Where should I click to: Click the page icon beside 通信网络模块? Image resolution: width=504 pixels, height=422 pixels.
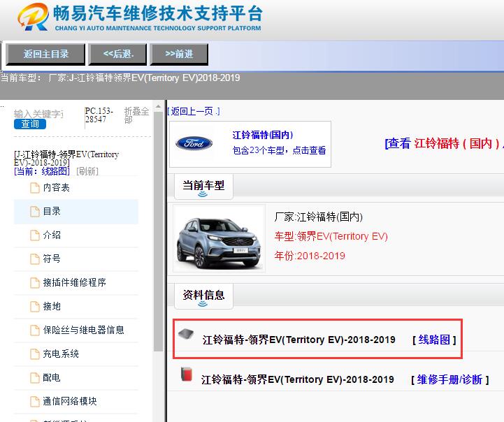click(35, 402)
